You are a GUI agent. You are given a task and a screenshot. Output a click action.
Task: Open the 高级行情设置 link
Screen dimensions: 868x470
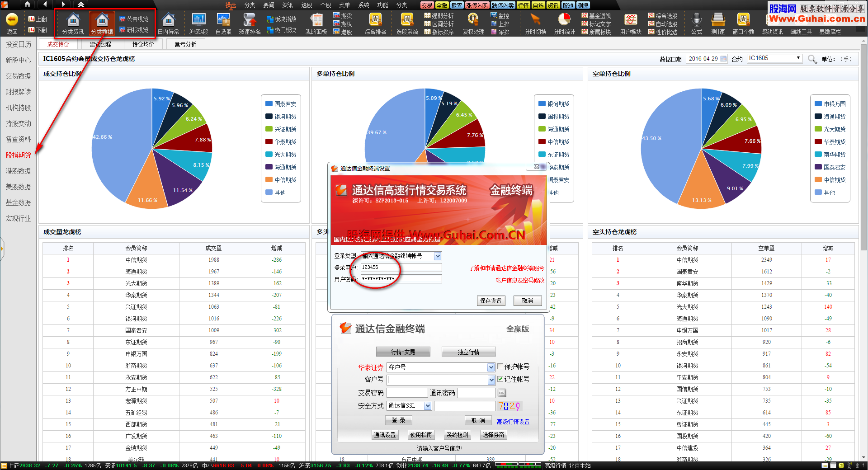pyautogui.click(x=513, y=422)
